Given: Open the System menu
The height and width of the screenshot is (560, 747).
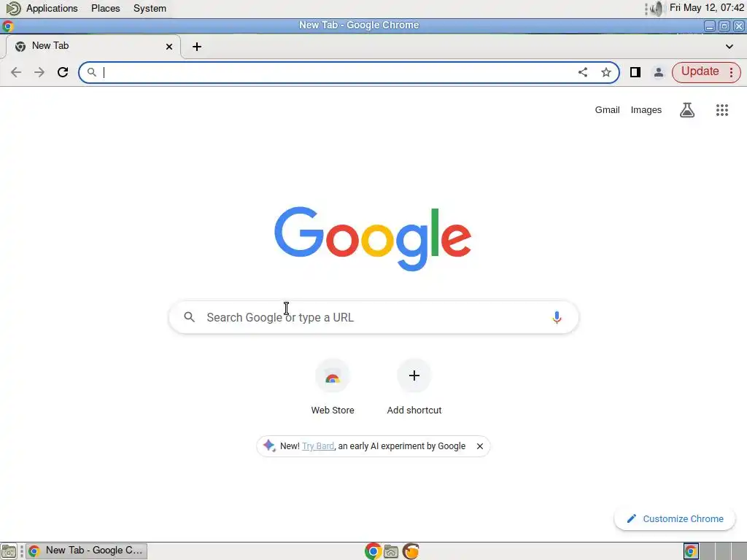Looking at the screenshot, I should pyautogui.click(x=150, y=8).
